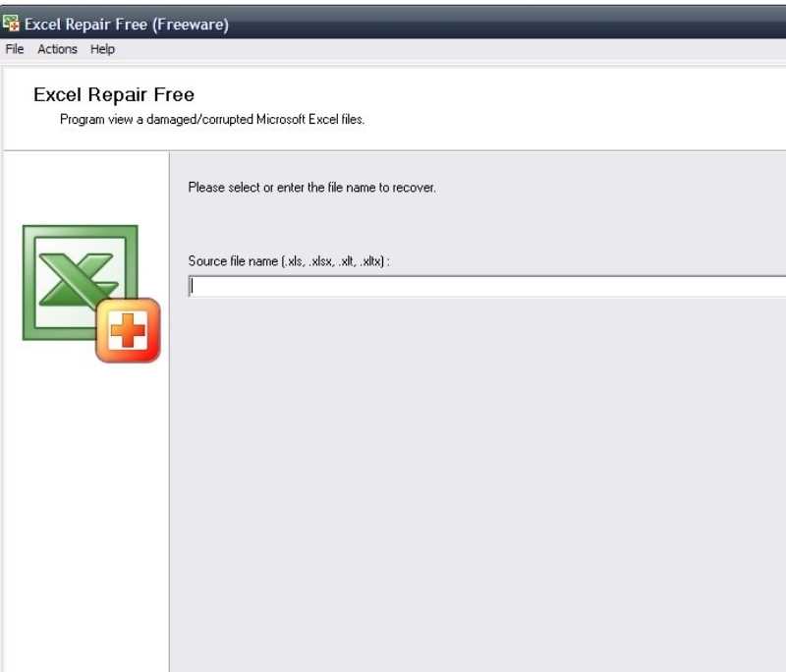Viewport: 786px width, 672px height.
Task: Click the blank sidebar area above the Excel logo
Action: 85,188
